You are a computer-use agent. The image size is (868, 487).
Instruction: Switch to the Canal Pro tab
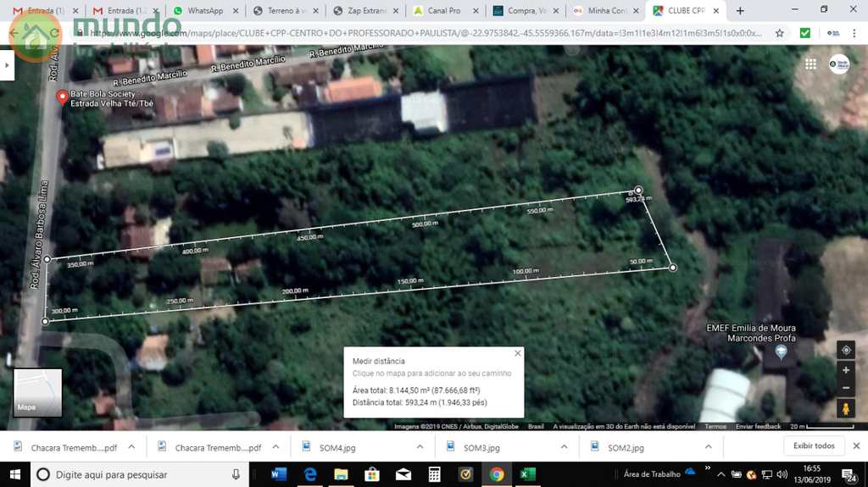pos(446,10)
